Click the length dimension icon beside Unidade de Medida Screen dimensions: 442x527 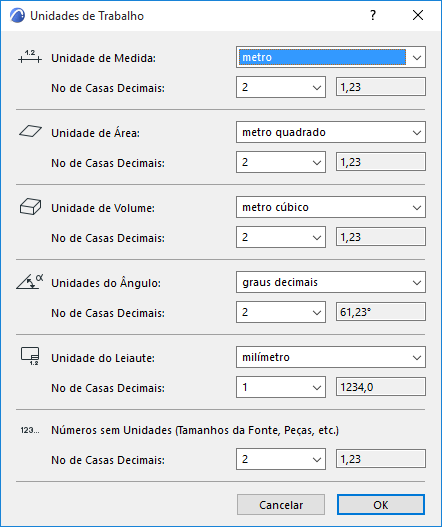(x=30, y=57)
